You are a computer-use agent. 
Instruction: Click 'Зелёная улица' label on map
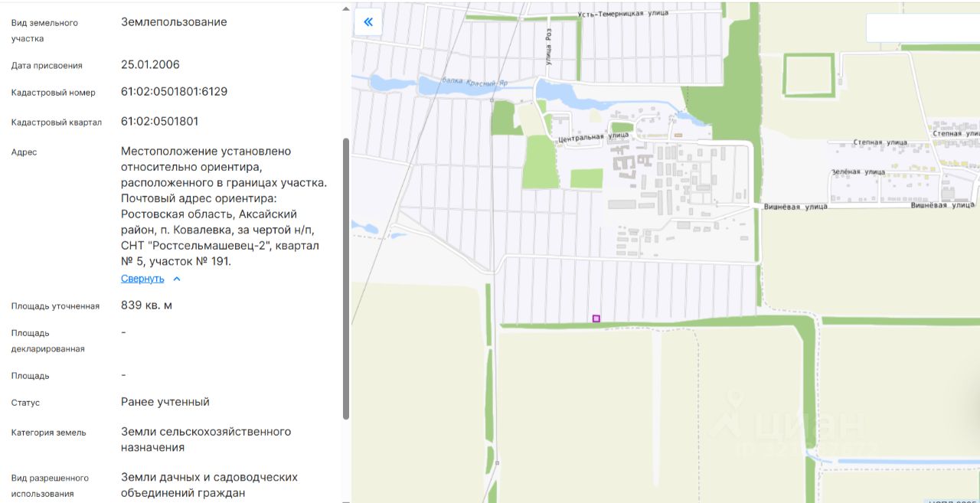pyautogui.click(x=858, y=172)
